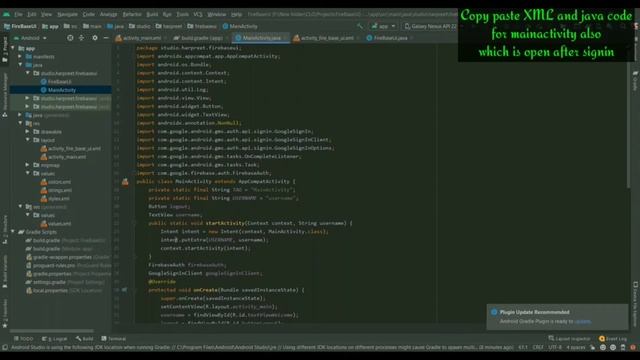Select the MainActivity.java editor tab
Screen dimensions: 640x360
(260, 38)
